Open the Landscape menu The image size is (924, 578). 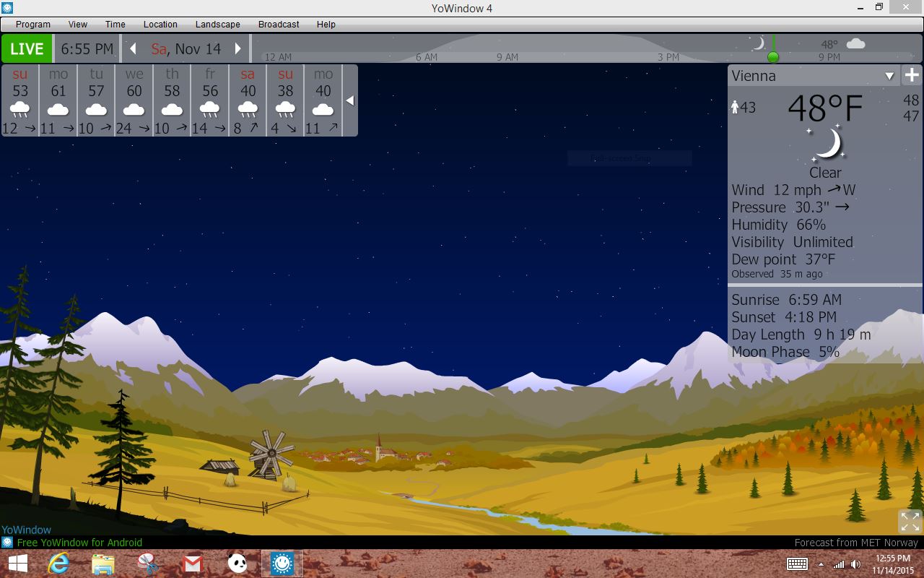click(x=217, y=24)
